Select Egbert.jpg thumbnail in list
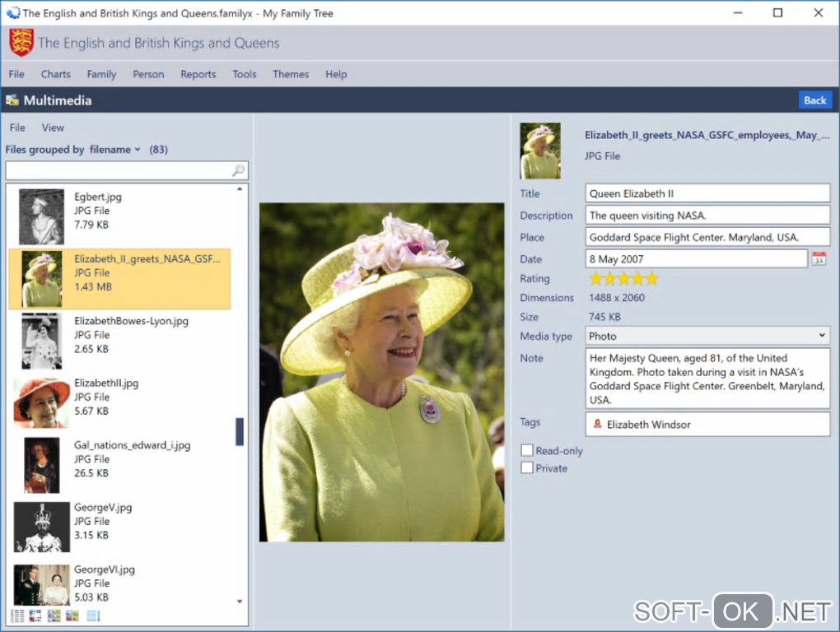Image resolution: width=840 pixels, height=632 pixels. [41, 216]
